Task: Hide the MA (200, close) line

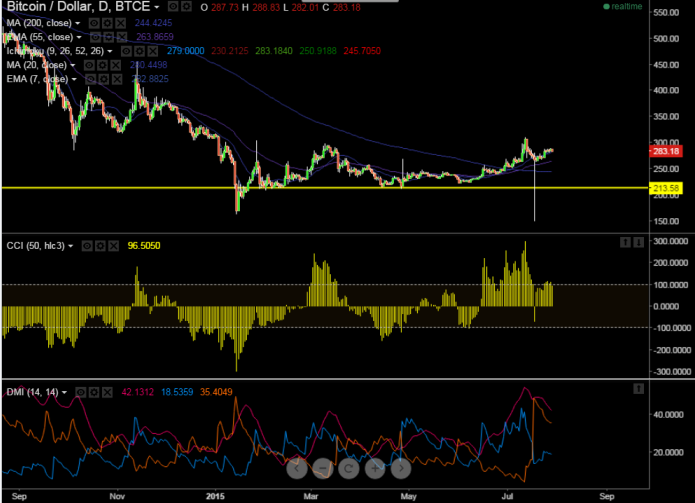Action: point(94,23)
